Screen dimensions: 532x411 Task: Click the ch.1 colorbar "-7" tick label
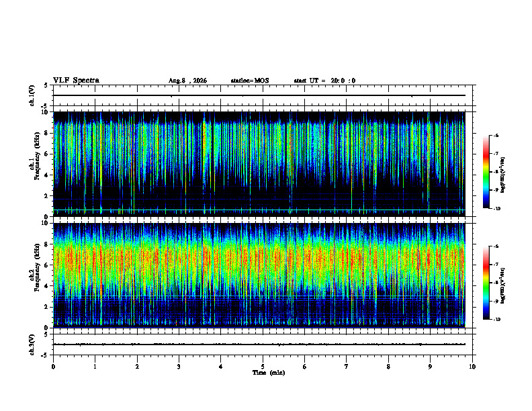[496, 154]
